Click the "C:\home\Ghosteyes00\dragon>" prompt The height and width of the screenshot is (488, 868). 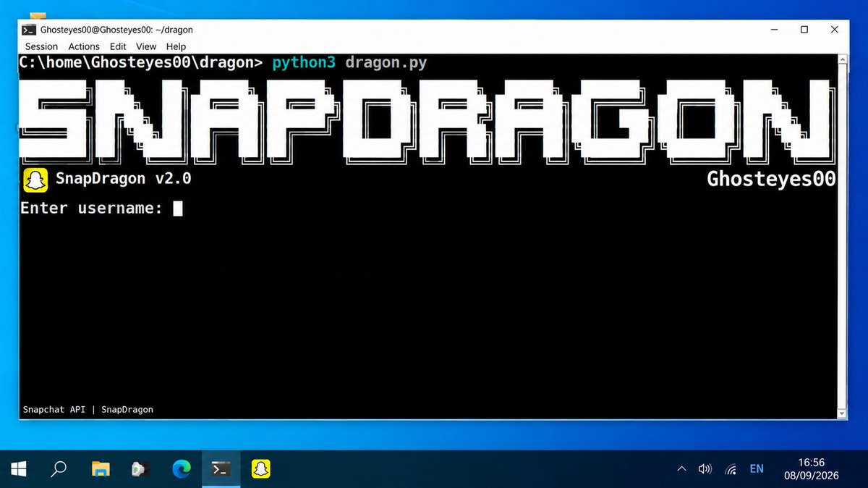141,62
